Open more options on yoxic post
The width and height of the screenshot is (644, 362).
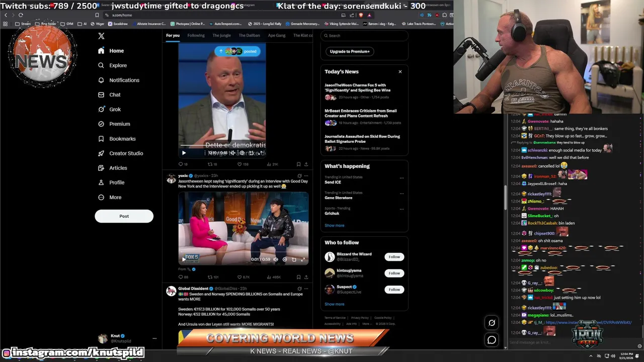(x=306, y=176)
